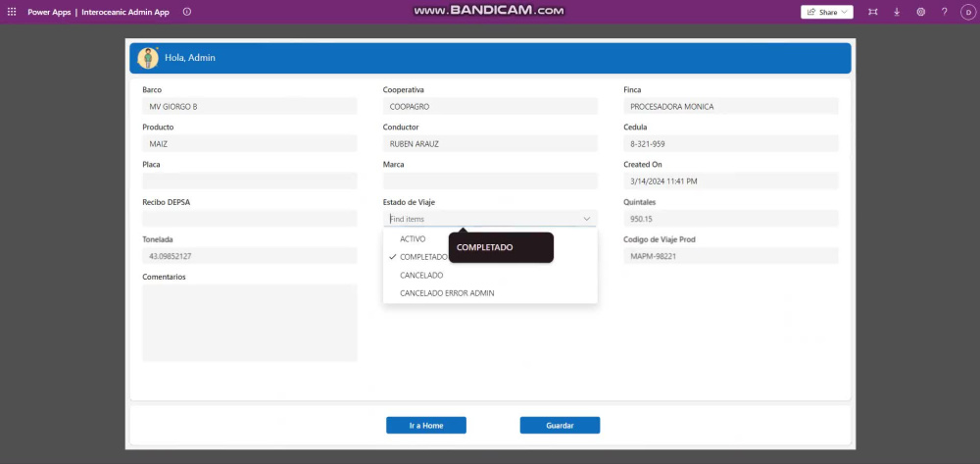Click the Conductor label
This screenshot has height=464, width=980.
tap(401, 127)
